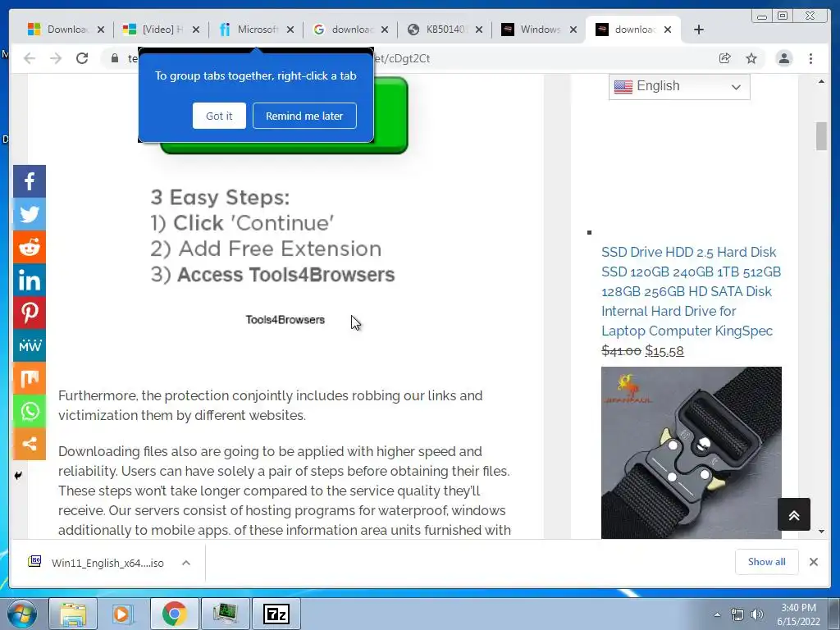Open network status tray icon
840x630 pixels.
coord(737,614)
